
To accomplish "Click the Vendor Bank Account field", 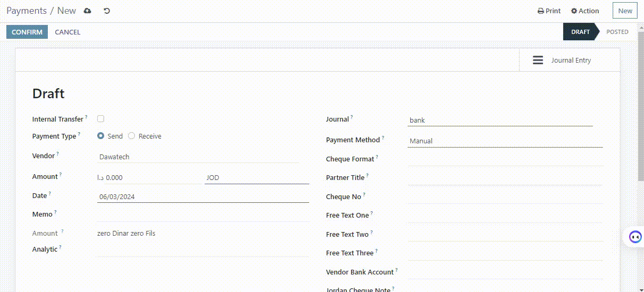I will (x=505, y=272).
